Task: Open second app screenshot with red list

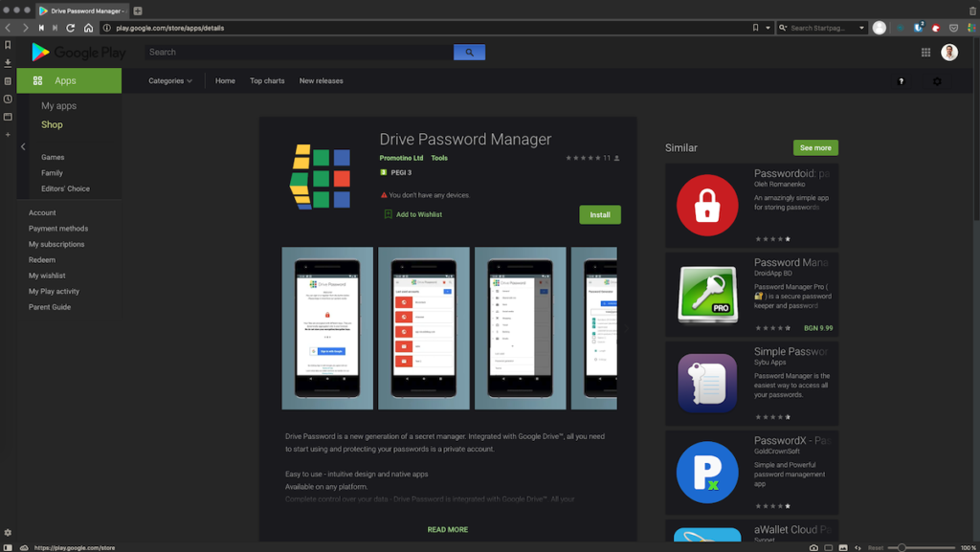Action: pyautogui.click(x=424, y=328)
